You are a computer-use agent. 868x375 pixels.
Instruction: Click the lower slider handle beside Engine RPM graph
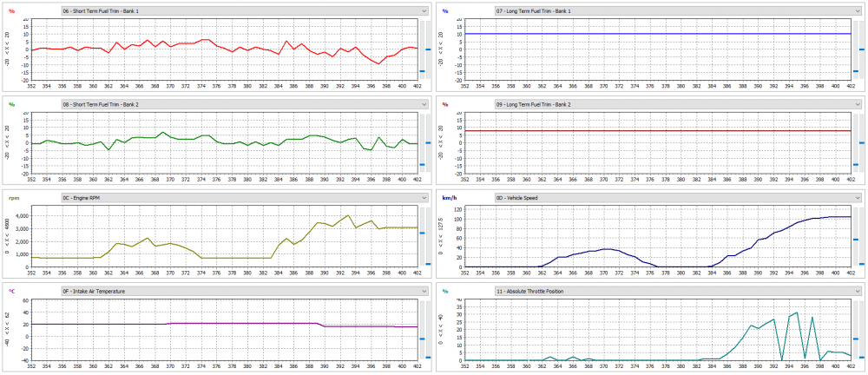428,264
